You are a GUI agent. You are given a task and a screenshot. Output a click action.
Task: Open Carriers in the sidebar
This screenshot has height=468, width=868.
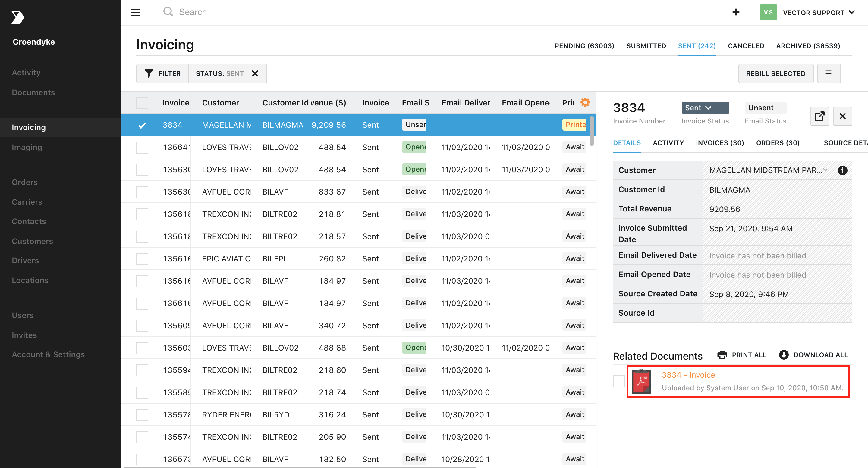pyautogui.click(x=27, y=202)
